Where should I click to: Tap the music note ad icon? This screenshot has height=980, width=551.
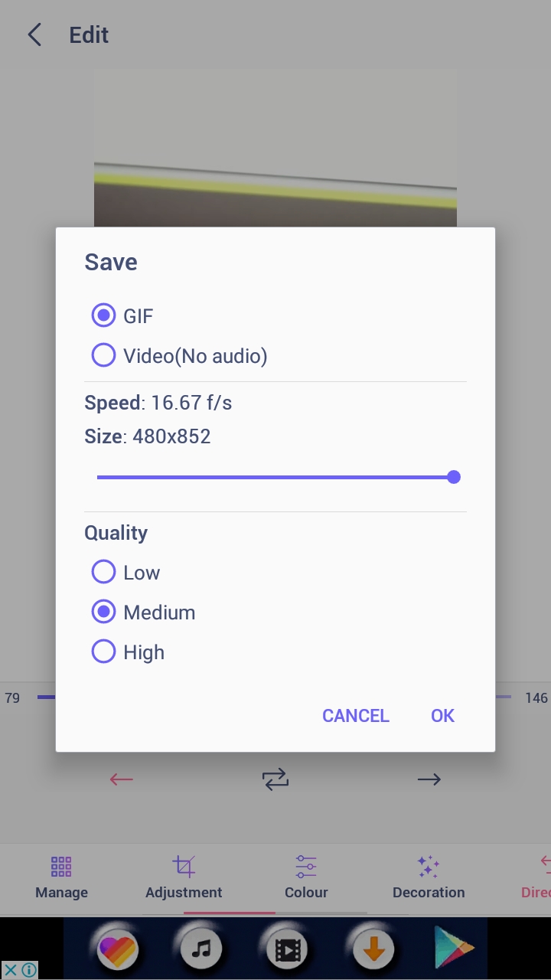[201, 949]
